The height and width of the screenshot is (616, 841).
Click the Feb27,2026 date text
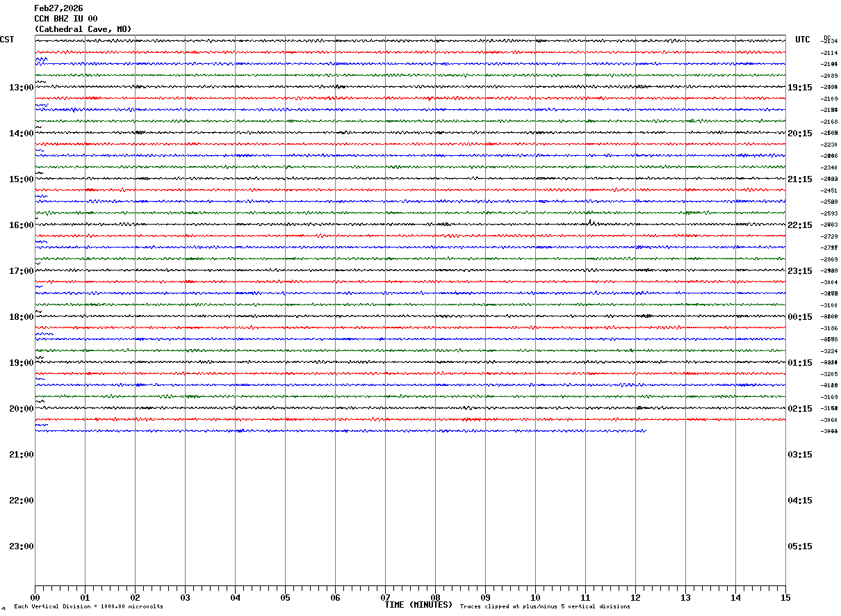pos(58,8)
